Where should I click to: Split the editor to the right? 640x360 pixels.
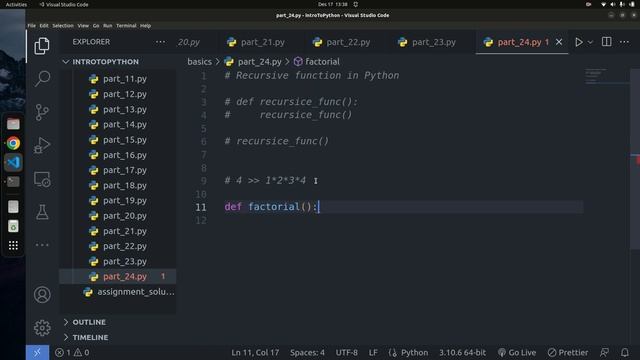pos(607,42)
